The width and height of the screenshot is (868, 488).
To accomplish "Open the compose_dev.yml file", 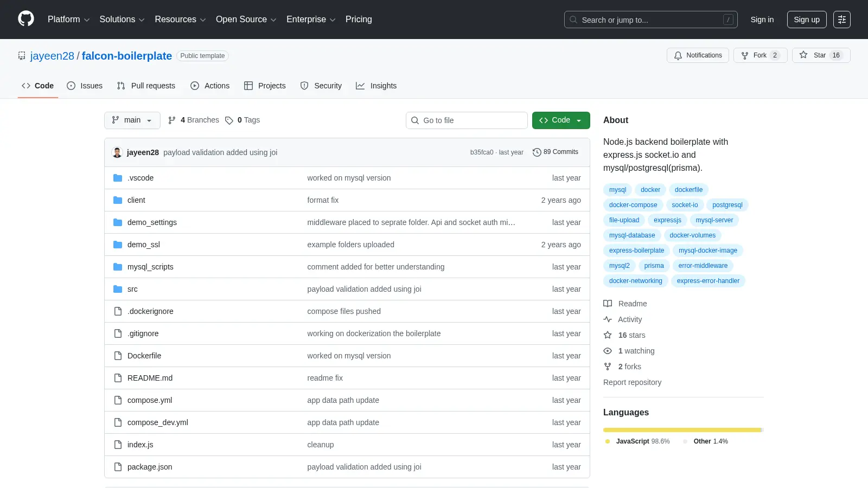I will click(158, 422).
